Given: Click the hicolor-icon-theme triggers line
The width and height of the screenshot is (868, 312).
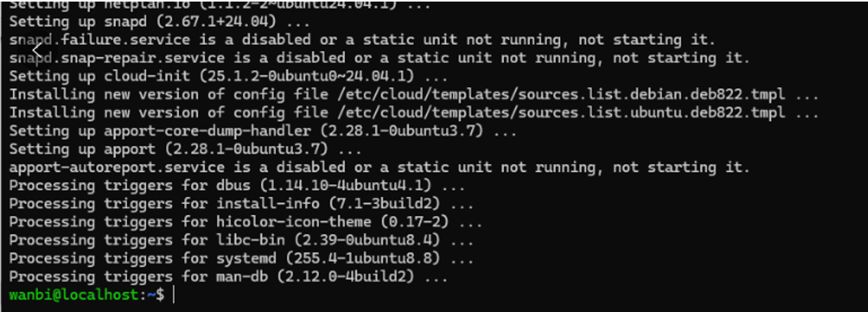Looking at the screenshot, I should [245, 222].
